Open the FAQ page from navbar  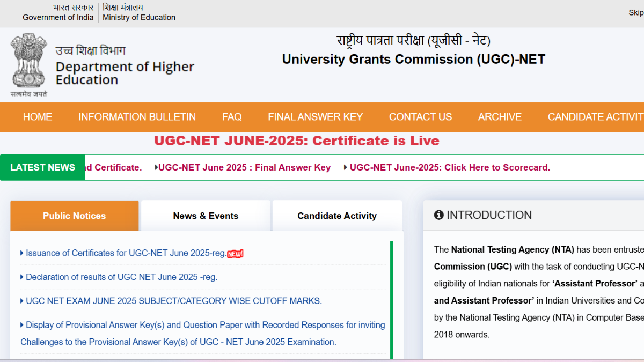[x=232, y=117]
